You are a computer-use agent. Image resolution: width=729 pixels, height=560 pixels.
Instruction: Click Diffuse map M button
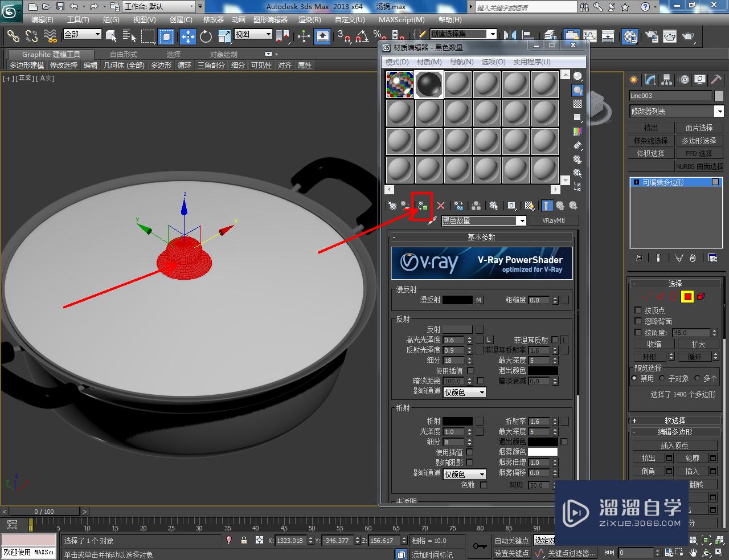[479, 300]
